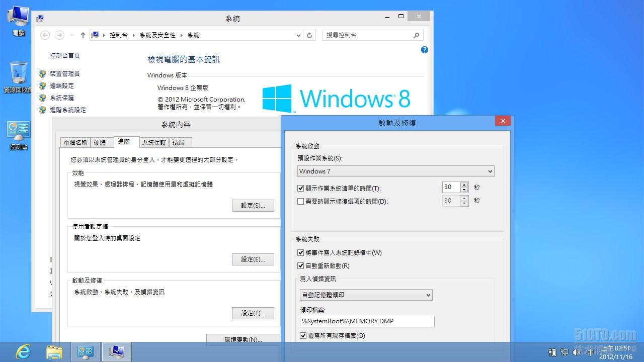Click the computer icon in the address bar

point(95,35)
